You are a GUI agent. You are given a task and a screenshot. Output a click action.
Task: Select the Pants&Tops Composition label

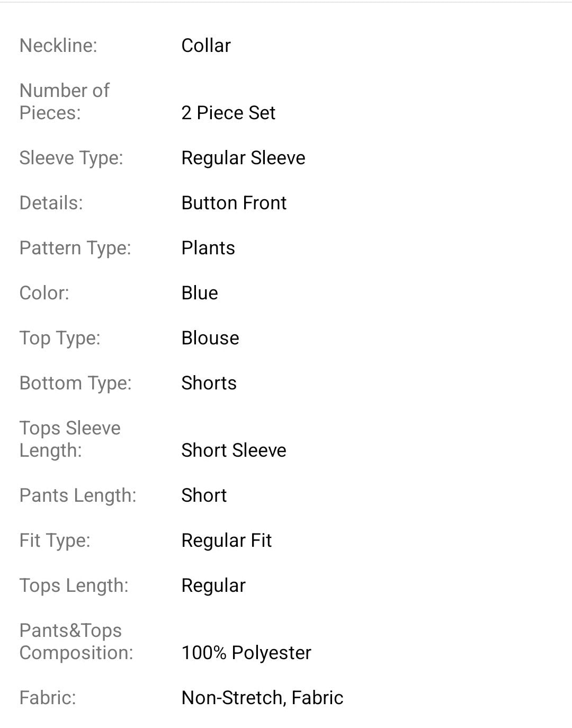click(x=76, y=642)
